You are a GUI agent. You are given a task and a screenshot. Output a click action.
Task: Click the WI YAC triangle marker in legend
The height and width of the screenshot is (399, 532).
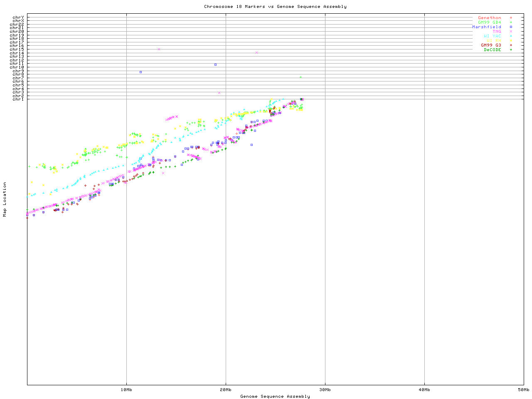click(511, 36)
